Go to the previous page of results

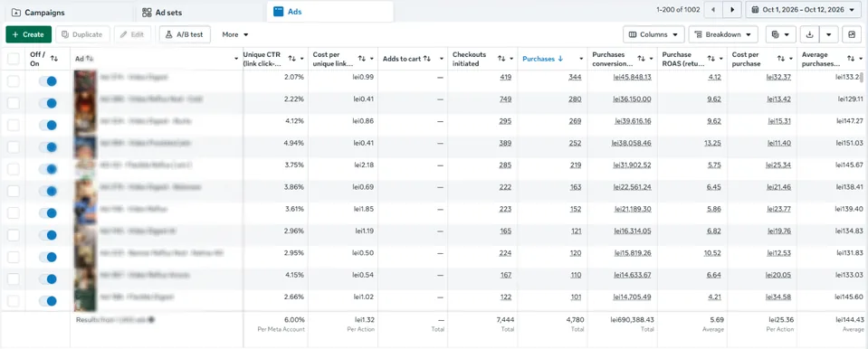[713, 10]
